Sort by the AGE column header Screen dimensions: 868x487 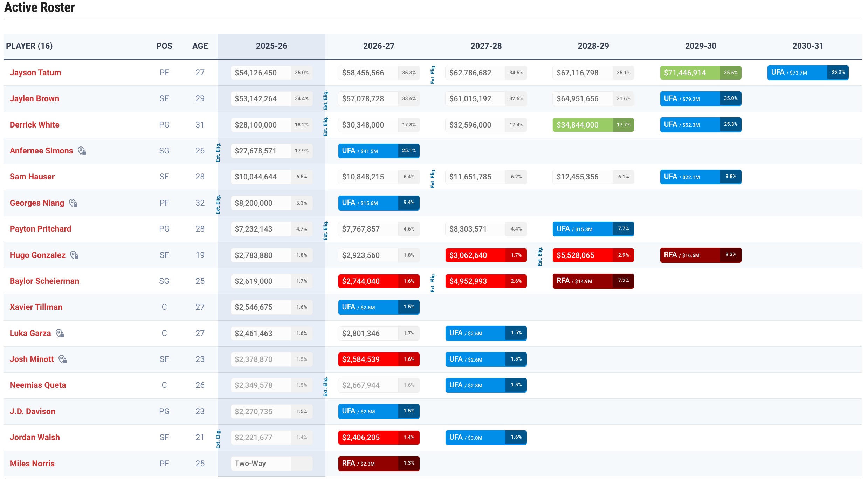[200, 46]
